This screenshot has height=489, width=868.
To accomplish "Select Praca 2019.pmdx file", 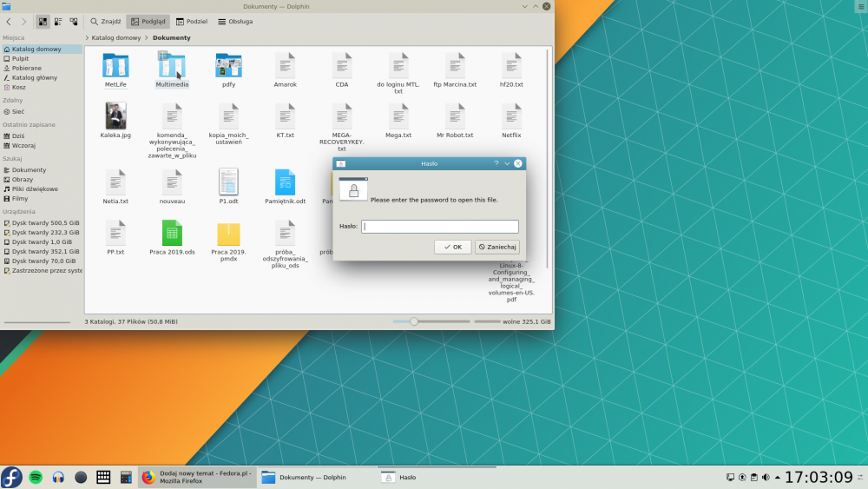I will [x=228, y=241].
